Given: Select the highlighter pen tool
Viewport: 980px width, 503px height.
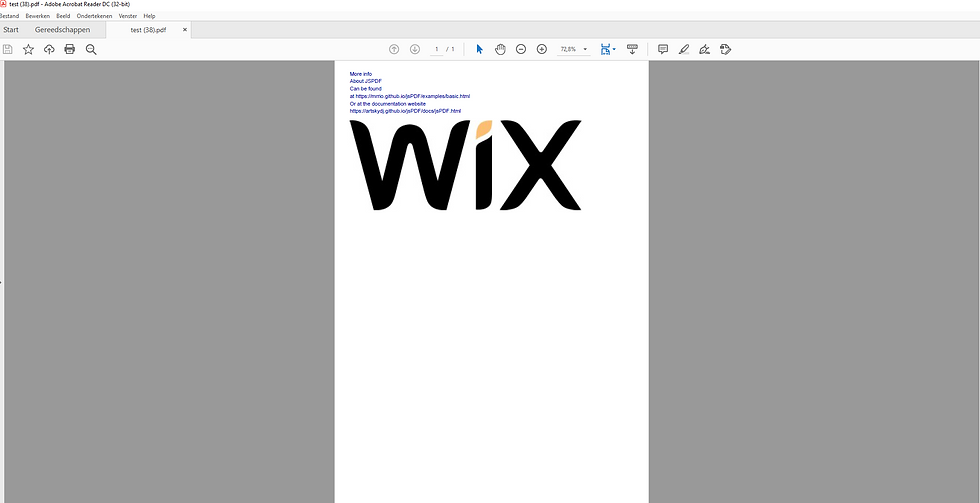Looking at the screenshot, I should [684, 49].
